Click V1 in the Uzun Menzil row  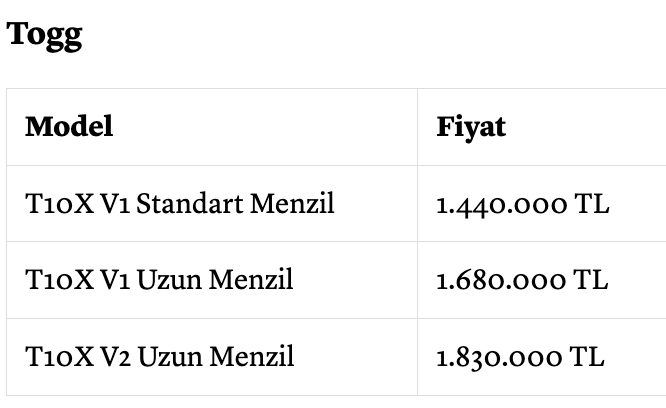coord(115,280)
